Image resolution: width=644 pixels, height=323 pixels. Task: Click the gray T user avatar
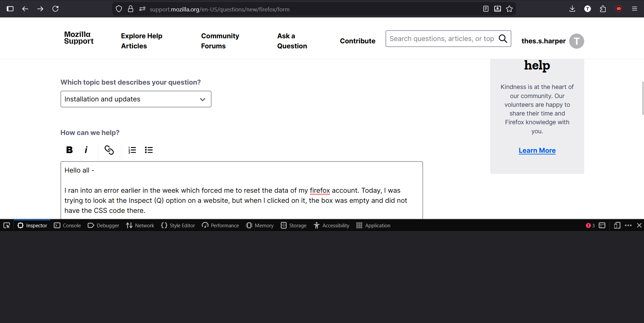point(577,41)
